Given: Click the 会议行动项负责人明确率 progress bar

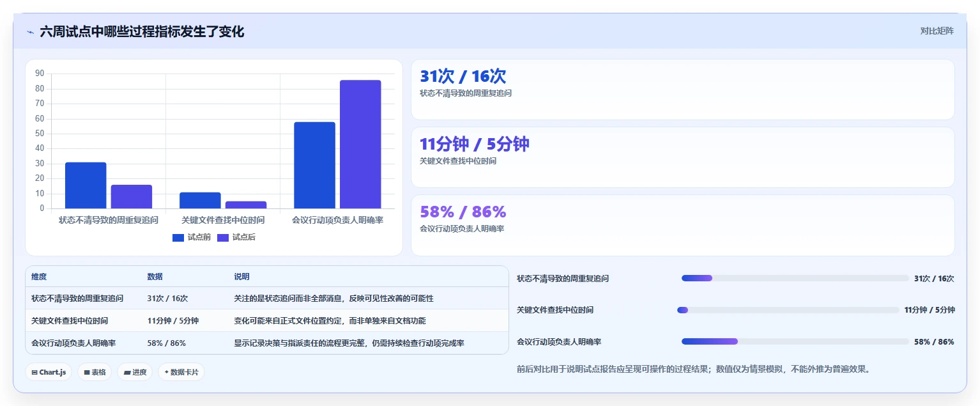Looking at the screenshot, I should [x=795, y=341].
